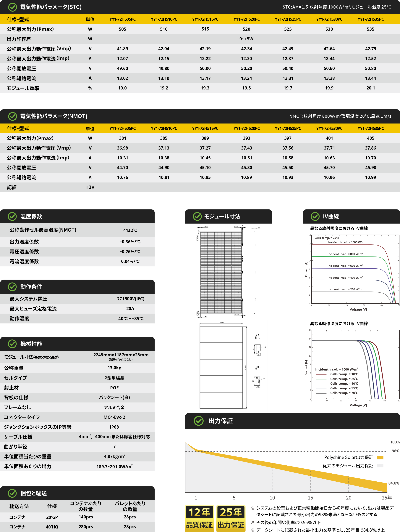Click the YY1-72H535PC column header in STC table
The height and width of the screenshot is (532, 400).
coord(371,19)
